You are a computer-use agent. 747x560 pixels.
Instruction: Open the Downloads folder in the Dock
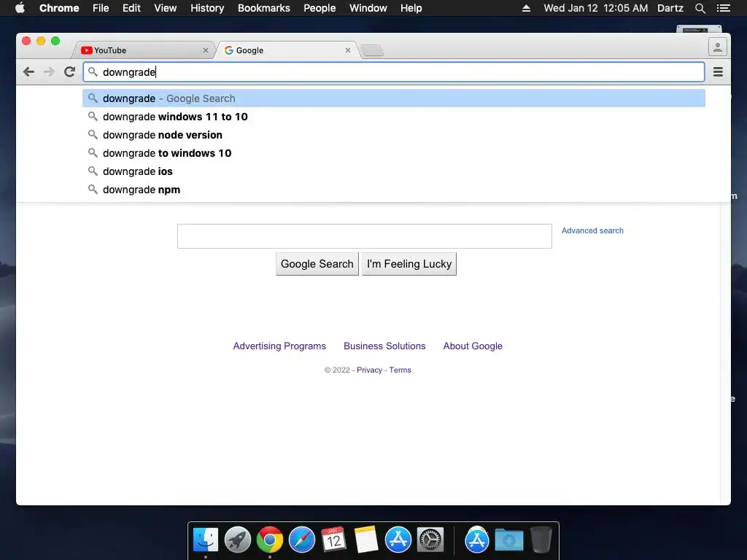click(508, 540)
